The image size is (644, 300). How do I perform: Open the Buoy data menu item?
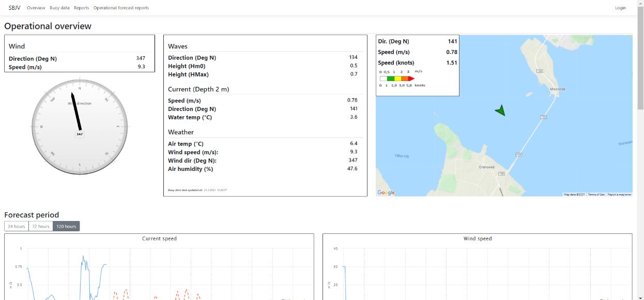pyautogui.click(x=59, y=8)
